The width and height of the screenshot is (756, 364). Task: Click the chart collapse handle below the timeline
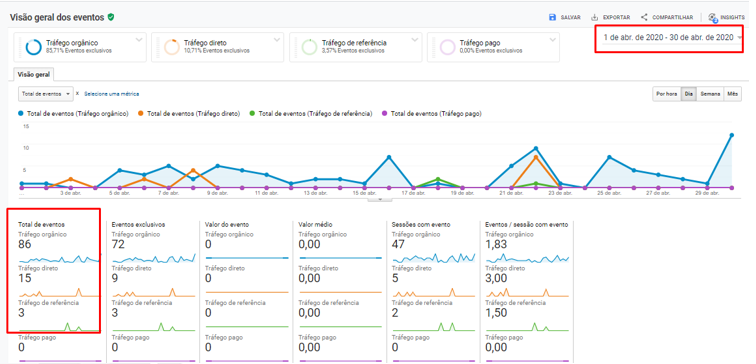[x=380, y=199]
